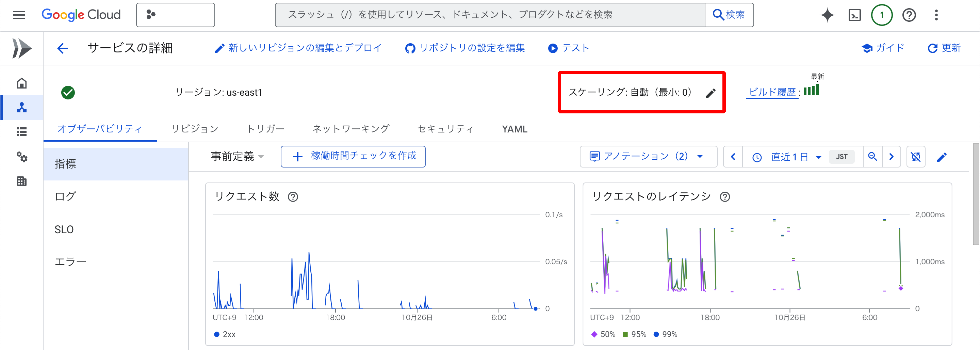Select the Cloud Run services icon in sidebar

coord(22,107)
